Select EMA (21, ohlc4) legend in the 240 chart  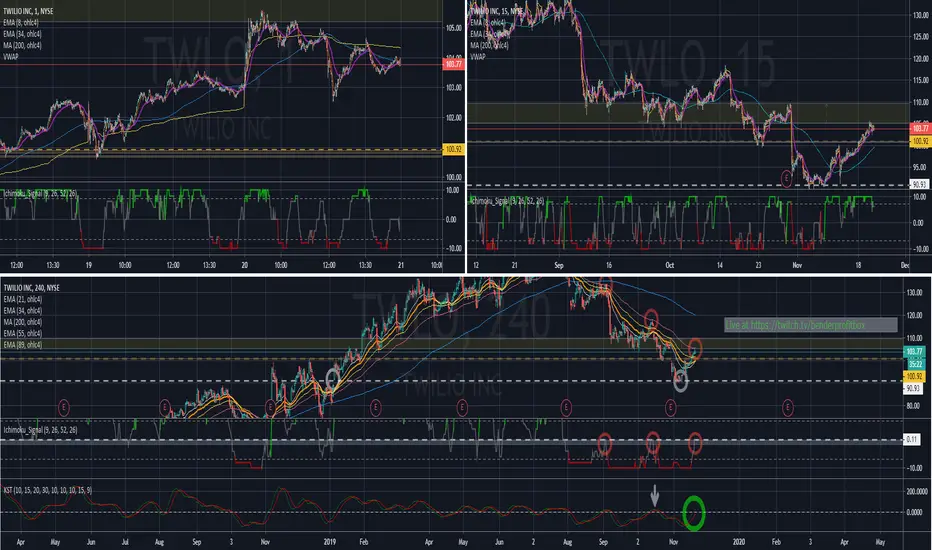tap(23, 299)
